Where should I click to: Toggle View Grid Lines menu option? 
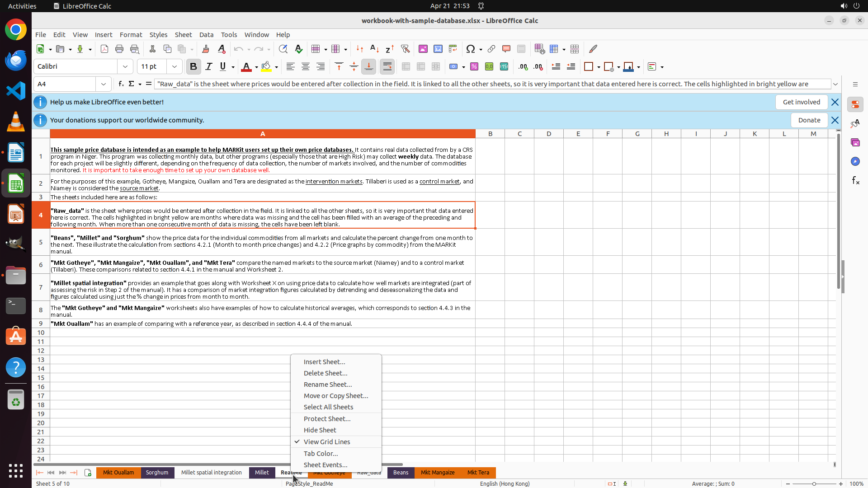(326, 441)
